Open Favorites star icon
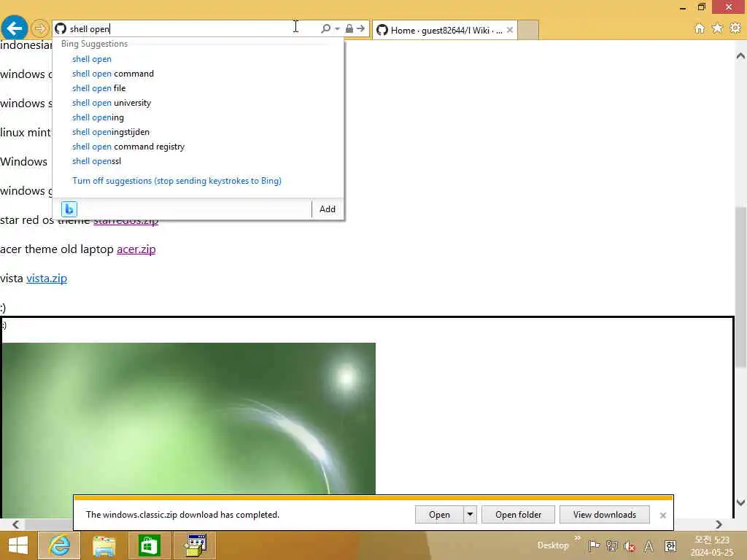 click(717, 28)
